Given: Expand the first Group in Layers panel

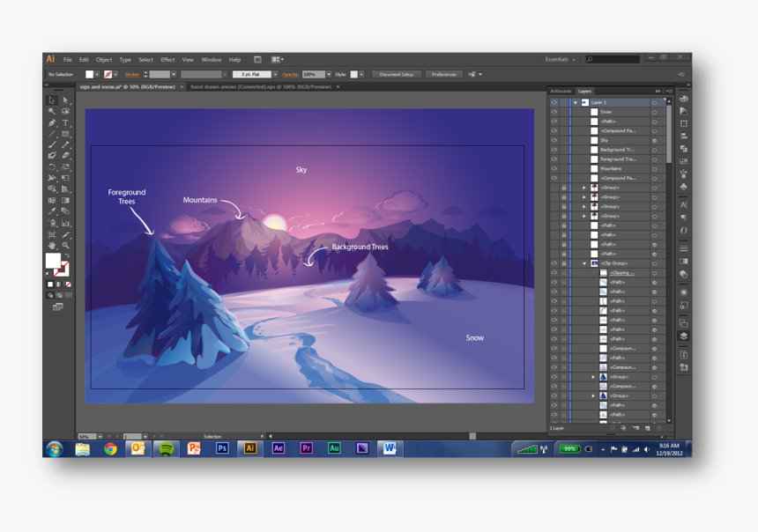Looking at the screenshot, I should point(584,188).
